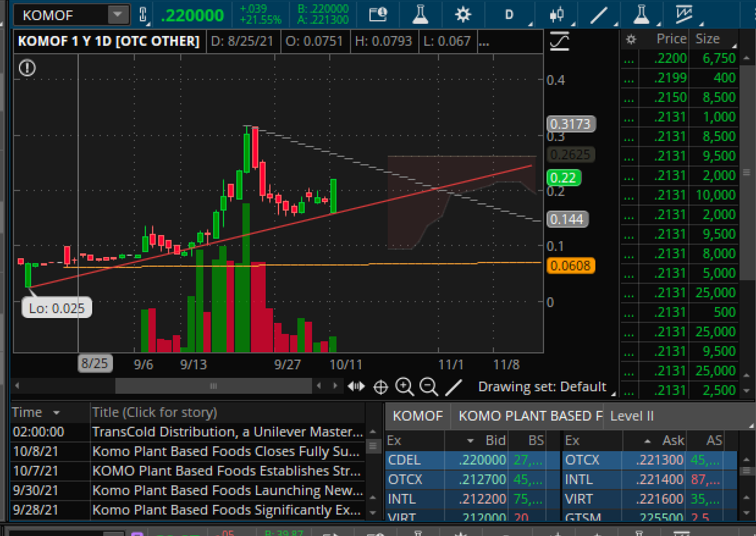Viewport: 756px width, 536px height.
Task: Click the .2200 6,750 trade row
Action: (x=680, y=58)
